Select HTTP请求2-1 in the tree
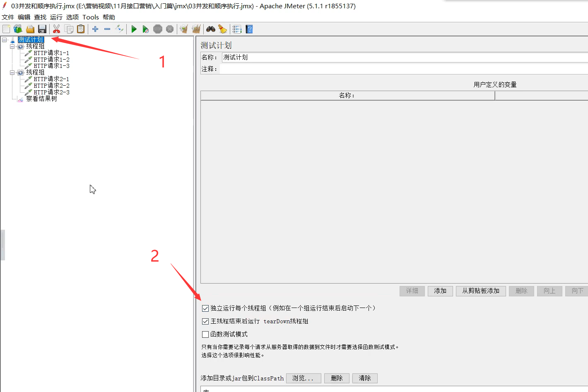588x392 pixels. [51, 79]
